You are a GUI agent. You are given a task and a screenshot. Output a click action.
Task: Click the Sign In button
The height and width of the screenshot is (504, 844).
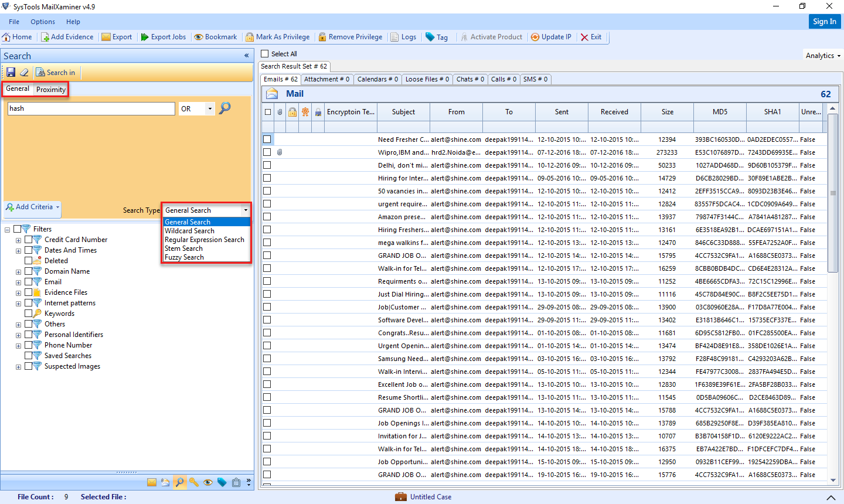825,21
